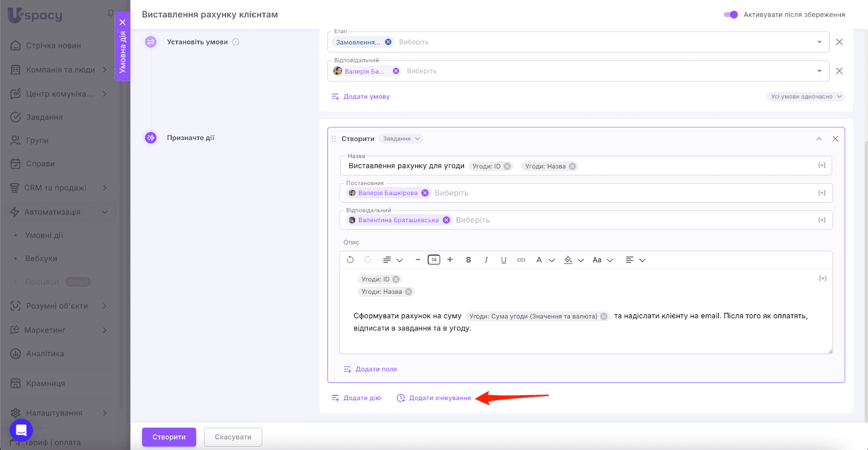
Task: Apply bold formatting to description text
Action: pos(469,260)
